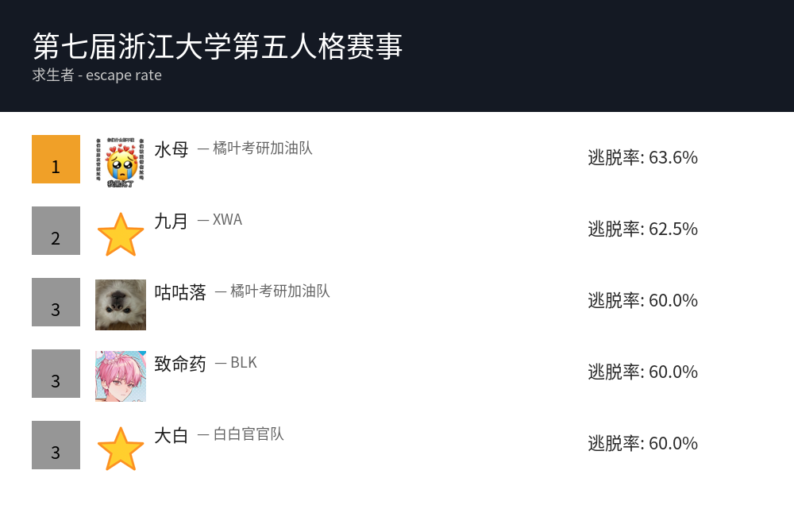794x532 pixels.
Task: Click the star icon next to 九月
Action: [x=121, y=233]
